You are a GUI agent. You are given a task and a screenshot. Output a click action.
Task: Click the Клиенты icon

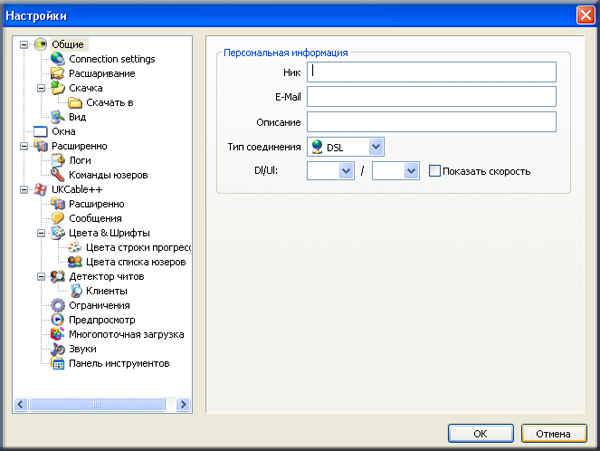tap(76, 291)
